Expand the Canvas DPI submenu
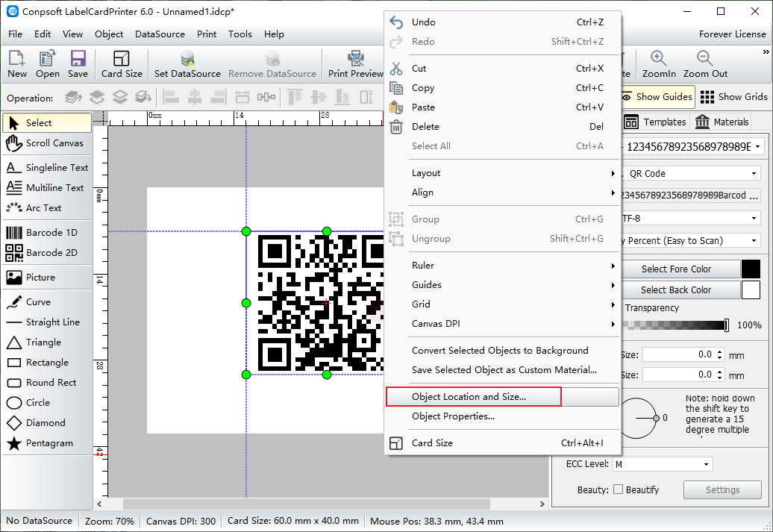This screenshot has height=532, width=773. coord(502,323)
